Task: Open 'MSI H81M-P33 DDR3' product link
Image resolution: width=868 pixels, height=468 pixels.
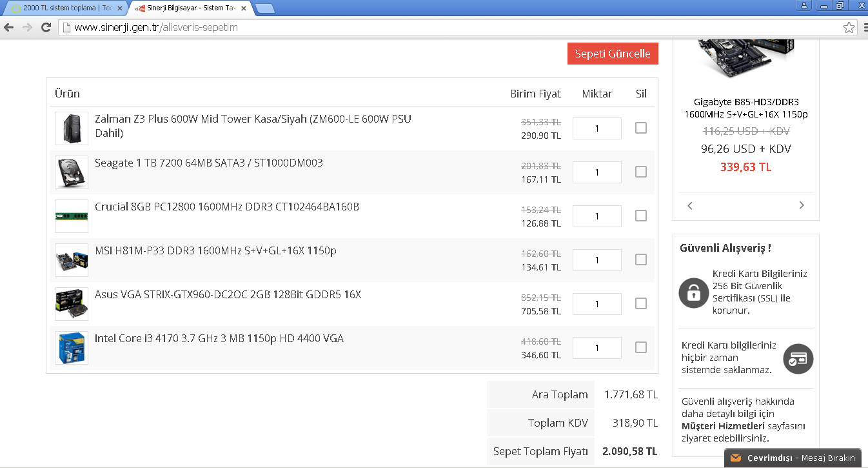Action: tap(215, 250)
